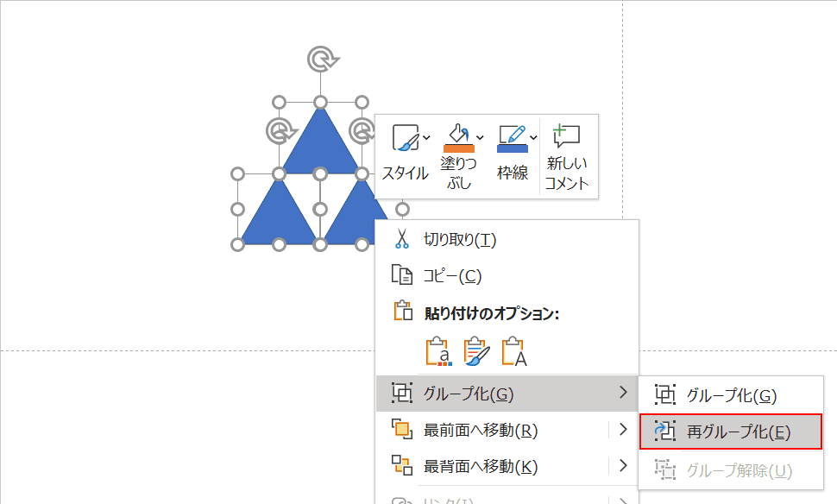Choose コピー(C) from context menu
Viewport: 837px width, 504px height.
coord(507,276)
